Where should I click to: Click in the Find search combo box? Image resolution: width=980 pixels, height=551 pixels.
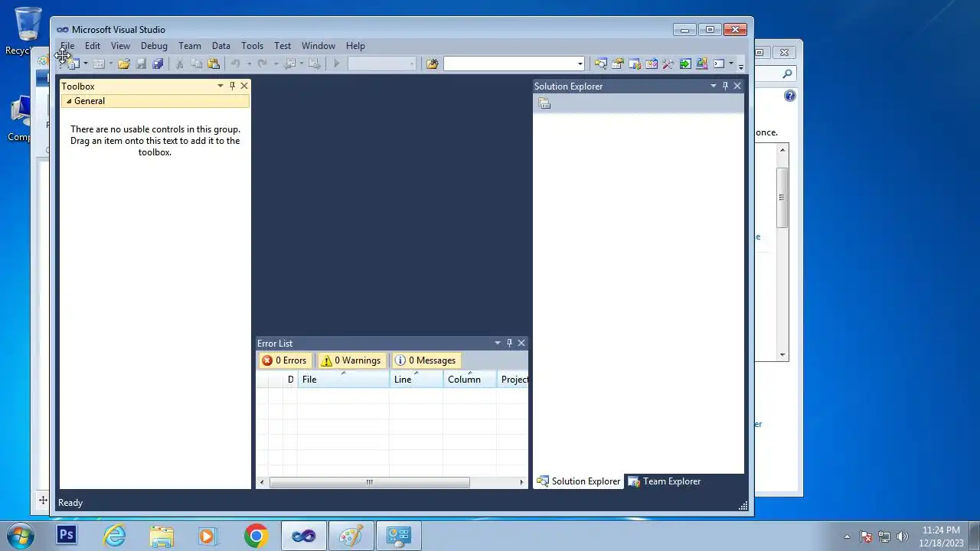(510, 64)
